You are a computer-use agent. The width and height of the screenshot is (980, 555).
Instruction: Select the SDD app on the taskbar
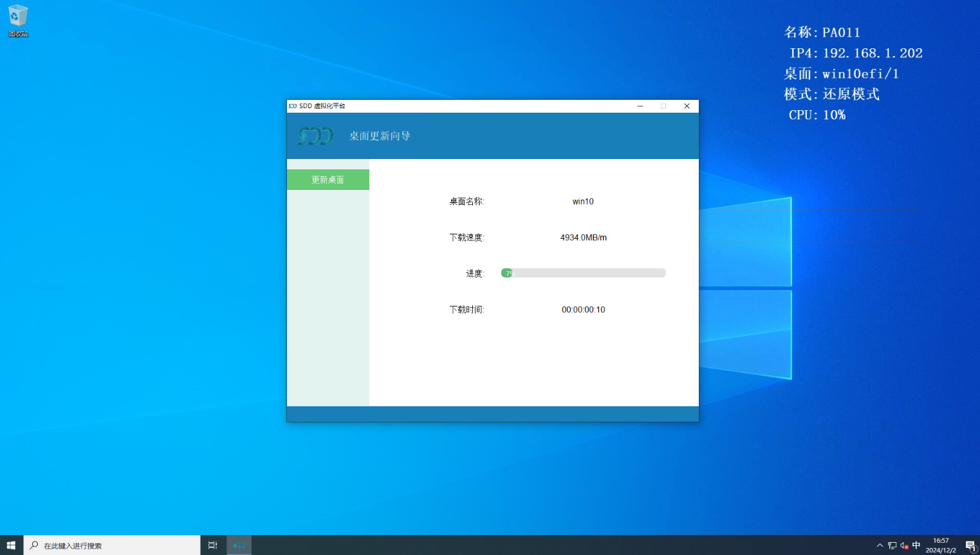tap(239, 545)
